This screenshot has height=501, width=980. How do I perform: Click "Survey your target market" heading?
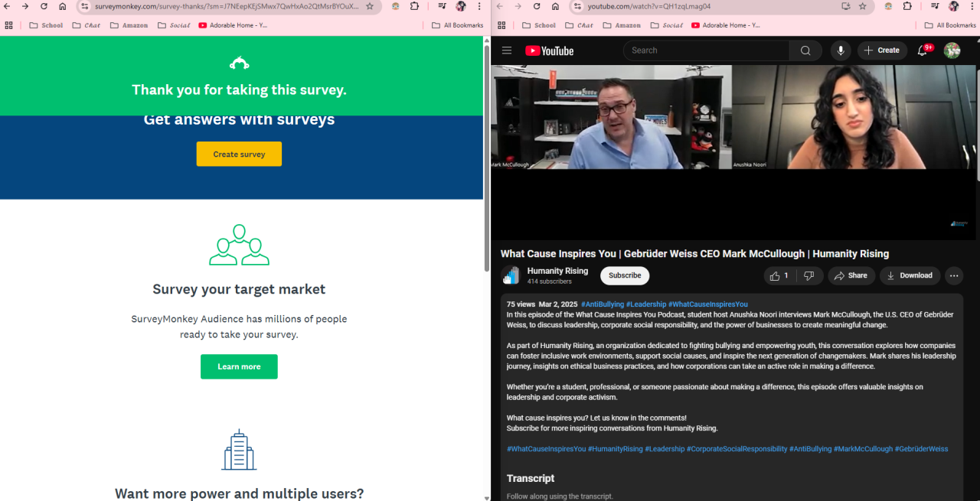[239, 289]
